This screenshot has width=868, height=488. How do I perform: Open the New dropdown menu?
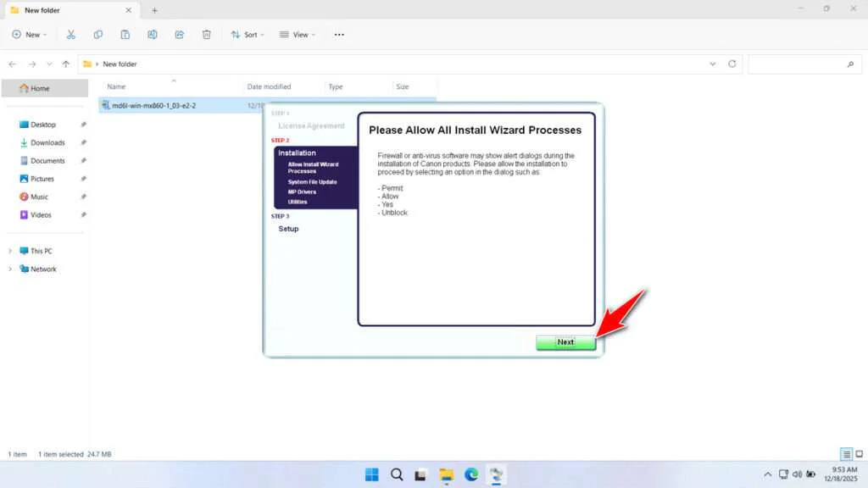29,34
